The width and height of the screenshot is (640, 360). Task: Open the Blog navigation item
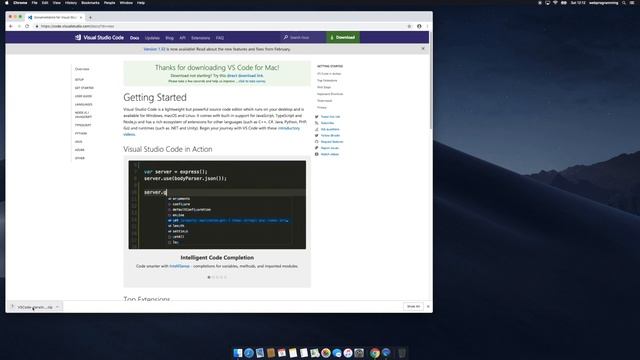(169, 38)
